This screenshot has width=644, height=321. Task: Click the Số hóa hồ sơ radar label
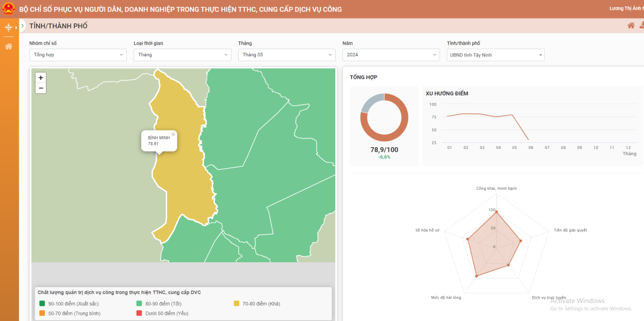427,230
